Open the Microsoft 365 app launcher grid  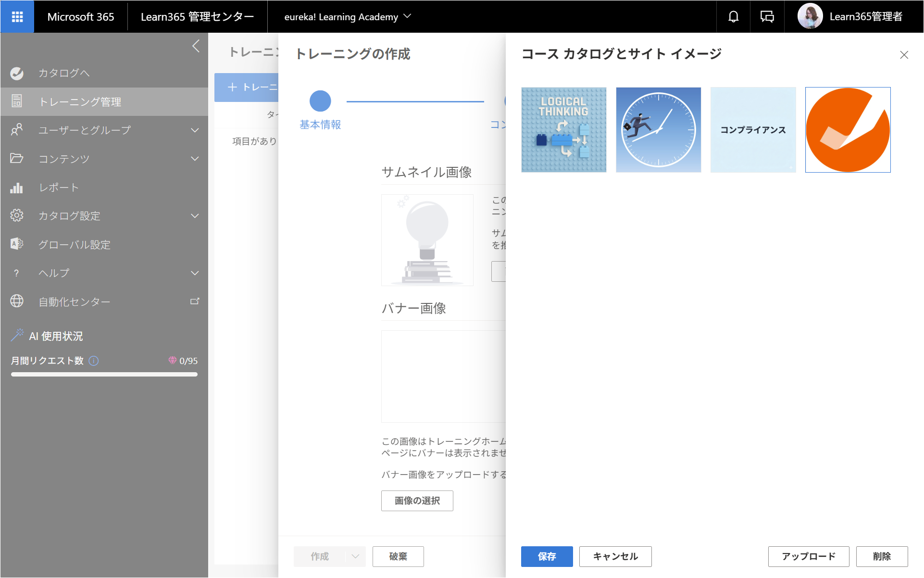[17, 17]
